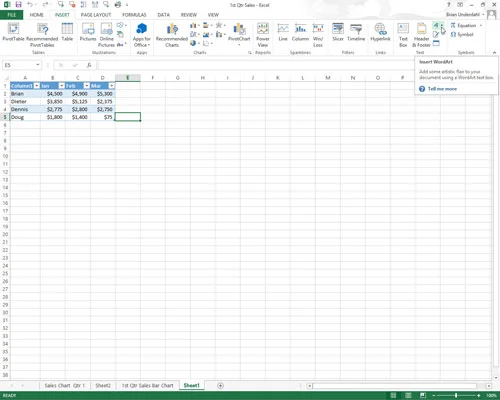Open filter dropdown for Mar column
The image size is (500, 400).
click(x=111, y=86)
